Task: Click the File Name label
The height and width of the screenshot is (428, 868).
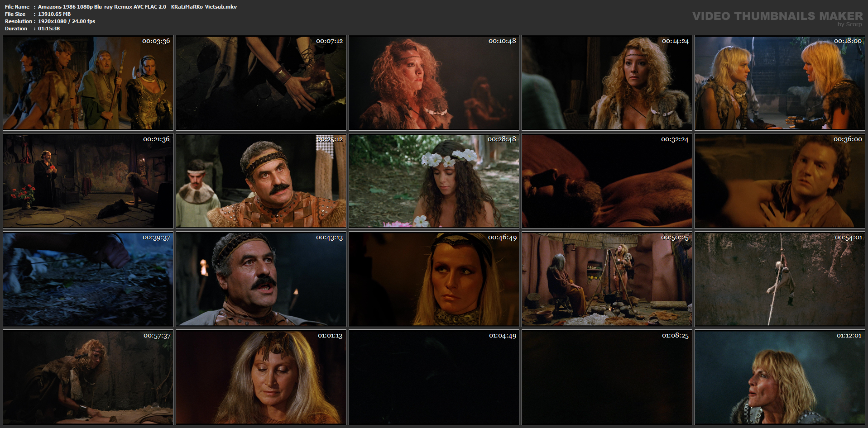Action: tap(17, 7)
